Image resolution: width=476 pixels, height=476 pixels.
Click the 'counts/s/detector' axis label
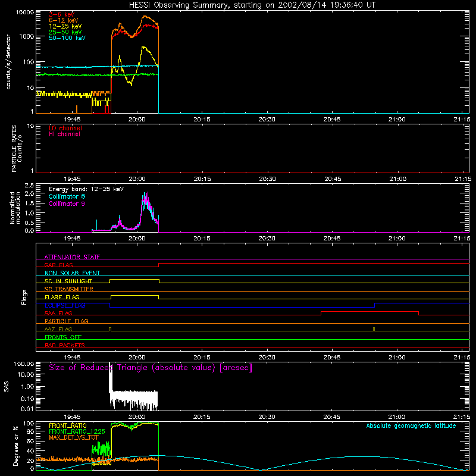pos(8,62)
